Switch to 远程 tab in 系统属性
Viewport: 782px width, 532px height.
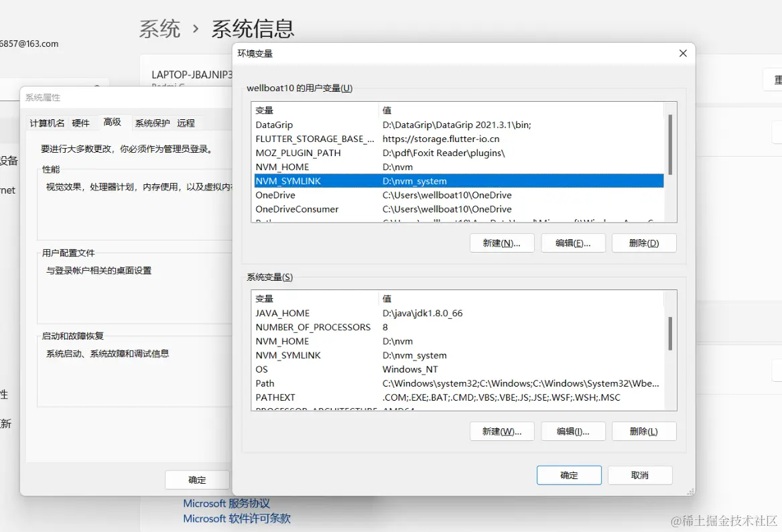pyautogui.click(x=186, y=123)
